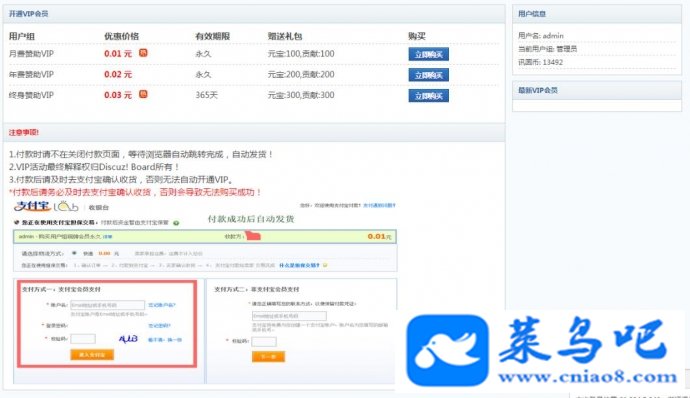Click the 用户组 column header
The height and width of the screenshot is (398, 690).
22,36
